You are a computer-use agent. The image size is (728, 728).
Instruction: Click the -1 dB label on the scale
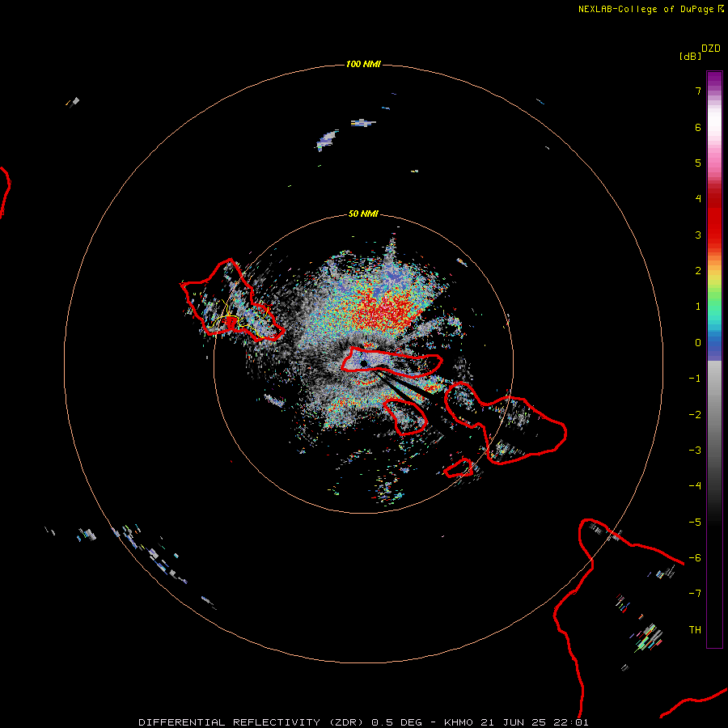(695, 379)
